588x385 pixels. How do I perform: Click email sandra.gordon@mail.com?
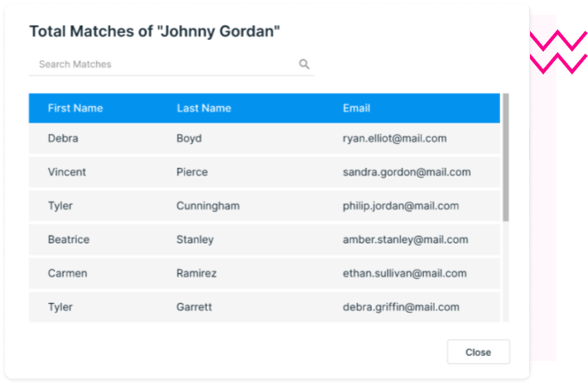(407, 172)
